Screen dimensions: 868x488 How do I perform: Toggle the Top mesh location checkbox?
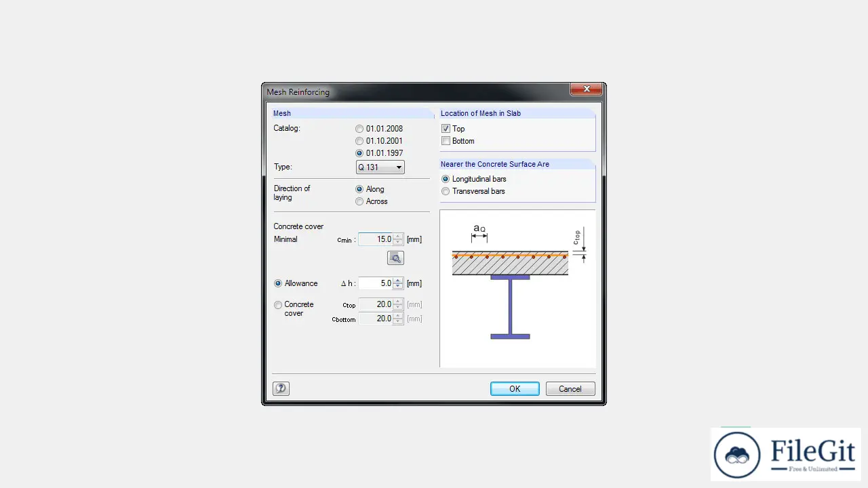click(446, 129)
